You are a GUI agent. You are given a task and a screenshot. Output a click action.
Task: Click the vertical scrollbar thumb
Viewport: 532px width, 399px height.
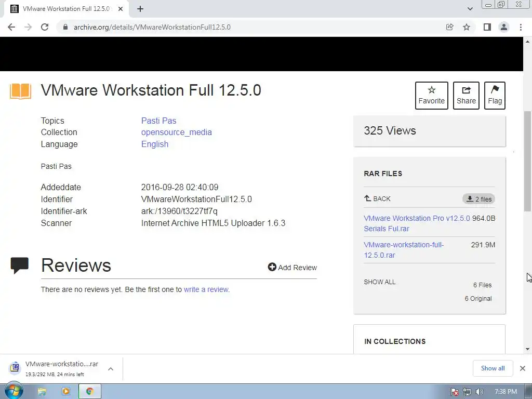click(x=528, y=161)
